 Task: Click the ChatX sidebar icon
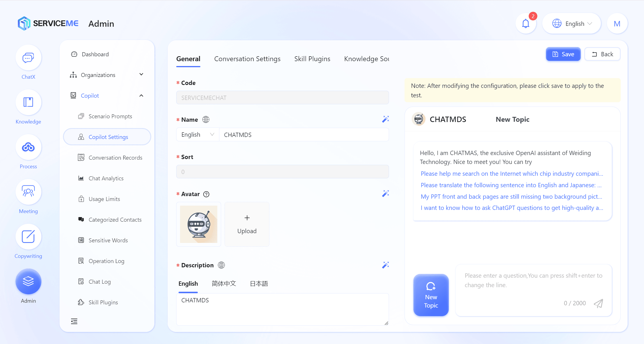pos(28,58)
